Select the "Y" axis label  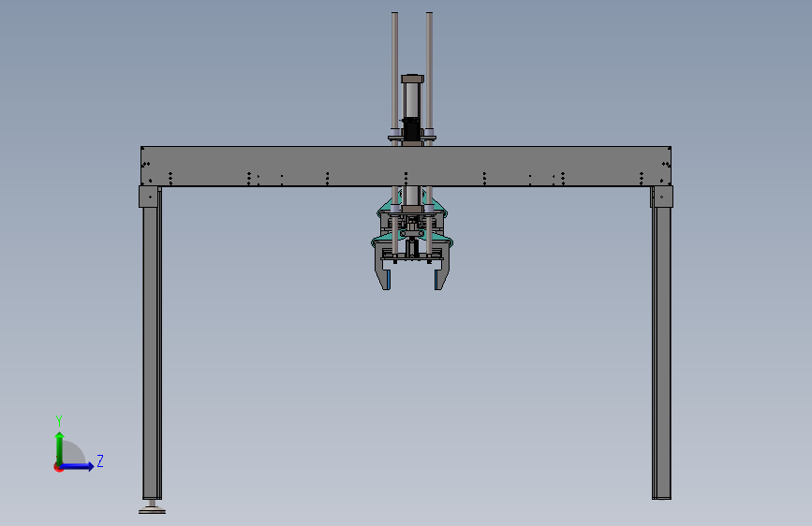pos(59,420)
